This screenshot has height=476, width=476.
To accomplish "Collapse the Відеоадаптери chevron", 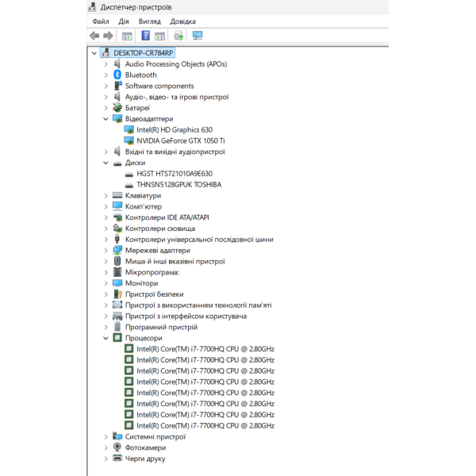I will (106, 119).
